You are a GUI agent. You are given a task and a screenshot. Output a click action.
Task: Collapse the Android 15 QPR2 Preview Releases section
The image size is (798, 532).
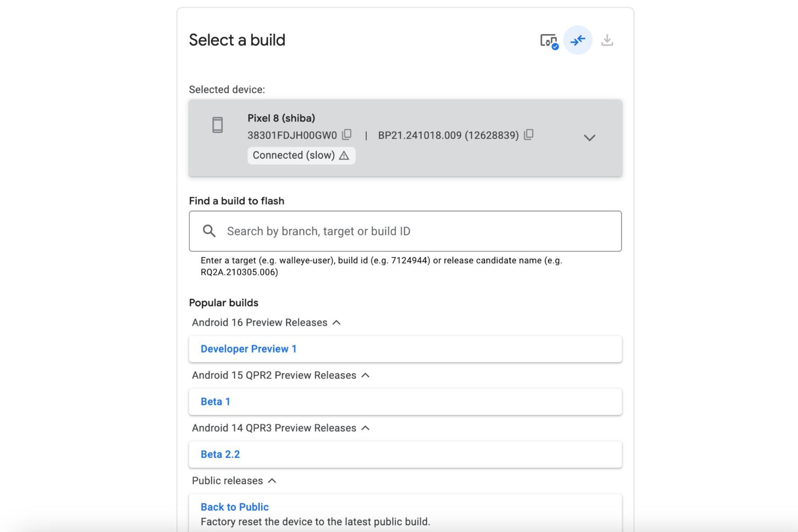365,374
